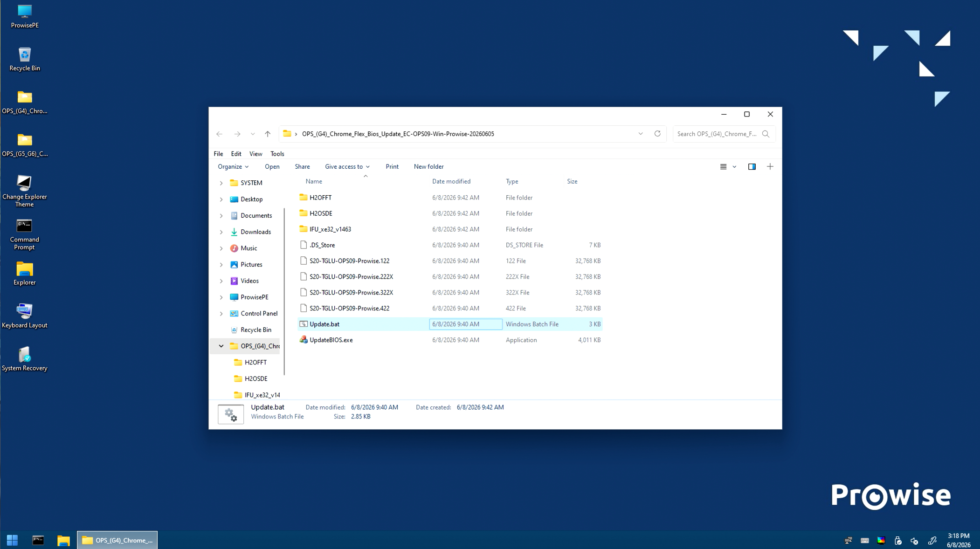Click the navigation pane scrollbar
The image size is (980, 549).
click(x=284, y=291)
